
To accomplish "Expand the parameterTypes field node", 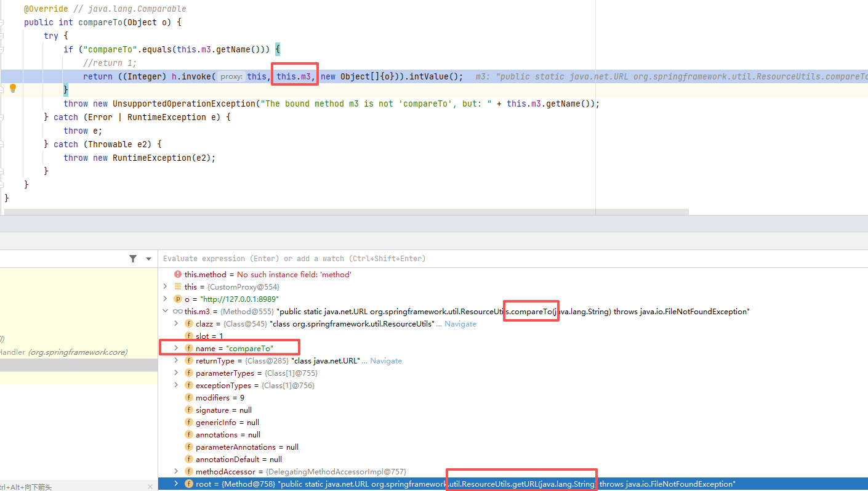I will tap(177, 373).
